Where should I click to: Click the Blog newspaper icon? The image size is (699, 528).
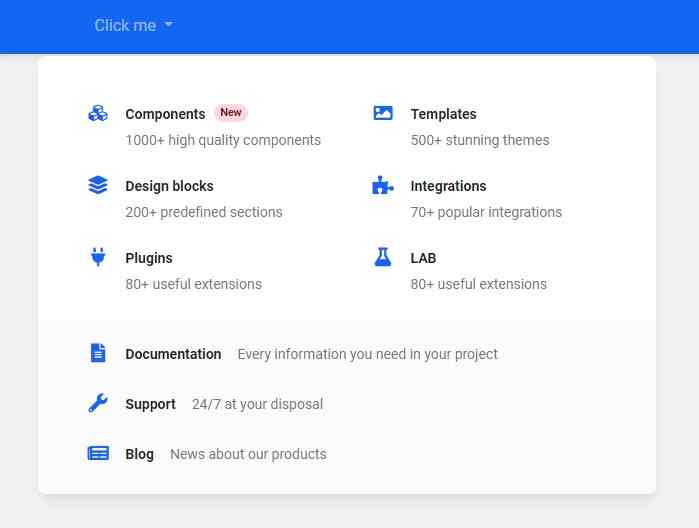pyautogui.click(x=98, y=453)
